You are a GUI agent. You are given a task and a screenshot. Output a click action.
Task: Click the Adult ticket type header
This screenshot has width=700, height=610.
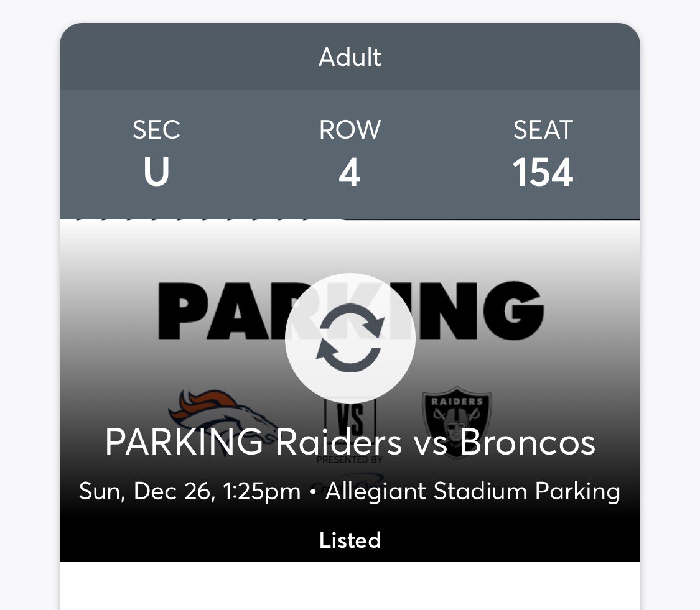[350, 57]
